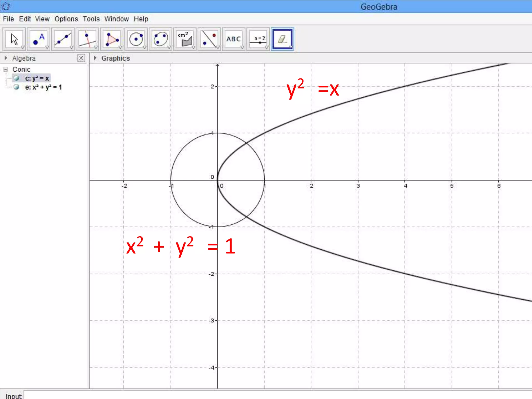Toggle visibility of parabola c: y² = x

pyautogui.click(x=17, y=78)
